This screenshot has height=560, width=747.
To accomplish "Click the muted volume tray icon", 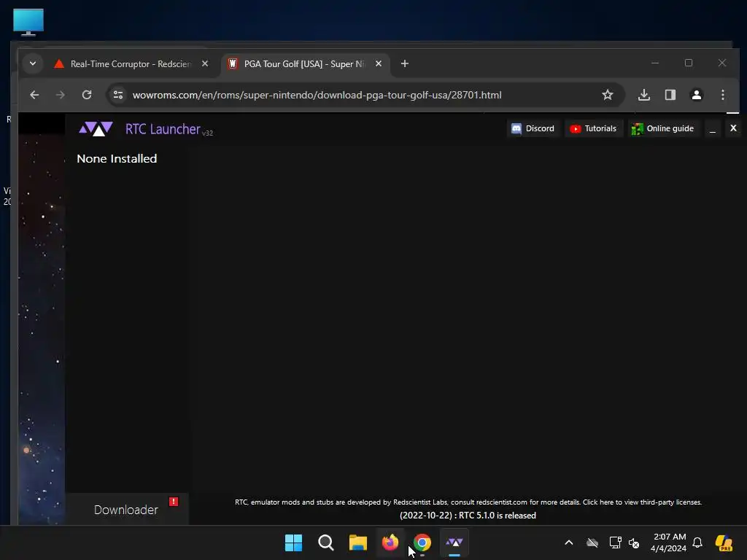I will [634, 542].
